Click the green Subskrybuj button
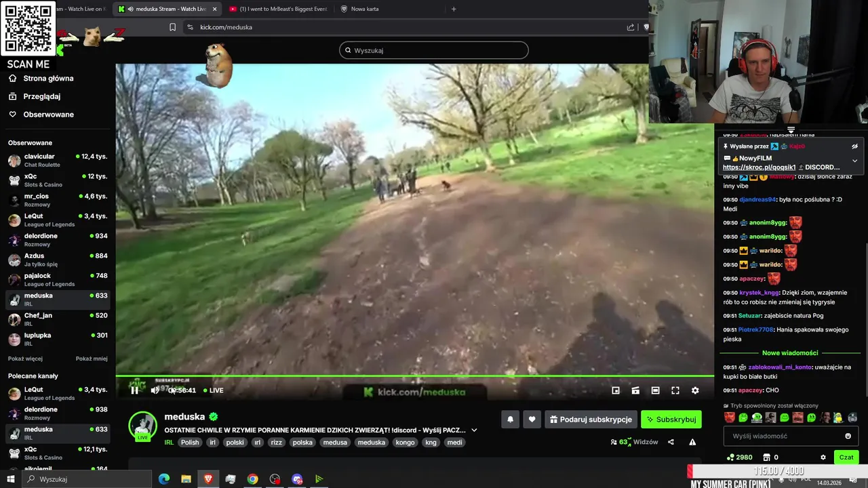This screenshot has width=868, height=488. pyautogui.click(x=671, y=420)
